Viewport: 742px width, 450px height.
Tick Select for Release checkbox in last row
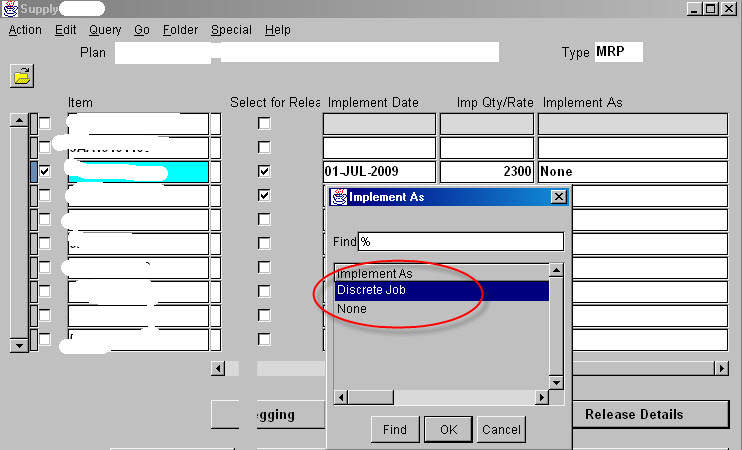point(264,339)
